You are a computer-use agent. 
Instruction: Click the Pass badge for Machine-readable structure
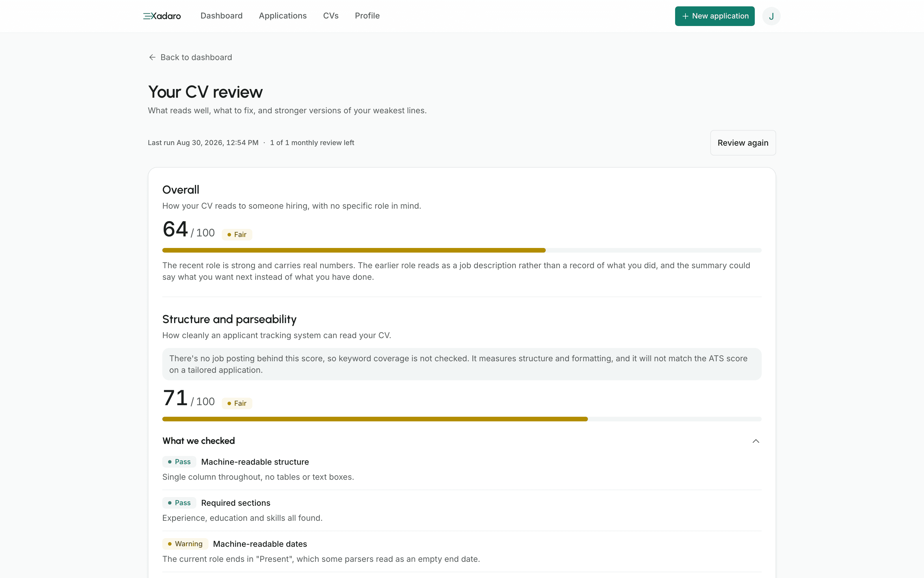[x=179, y=462]
